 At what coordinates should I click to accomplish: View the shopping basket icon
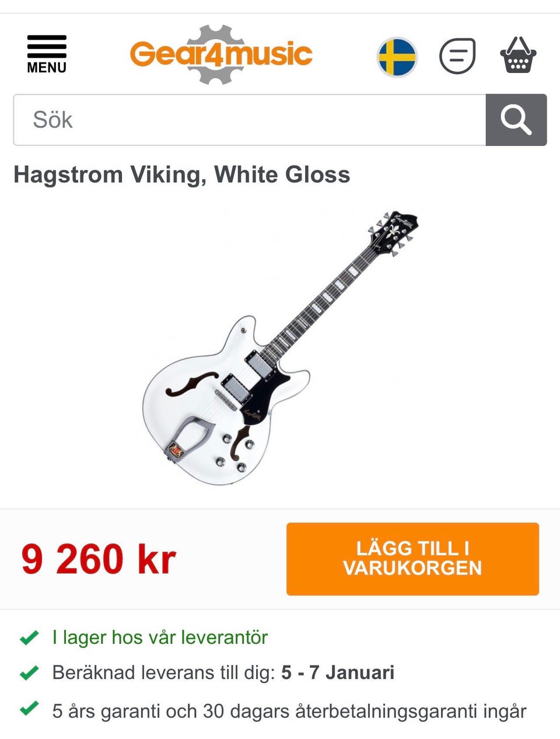518,55
